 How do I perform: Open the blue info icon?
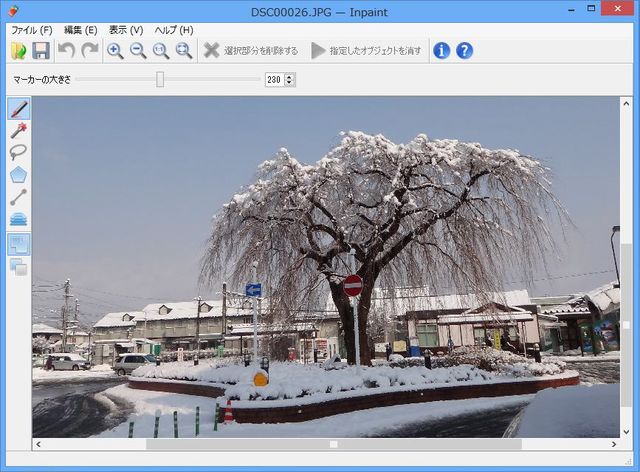(x=441, y=51)
